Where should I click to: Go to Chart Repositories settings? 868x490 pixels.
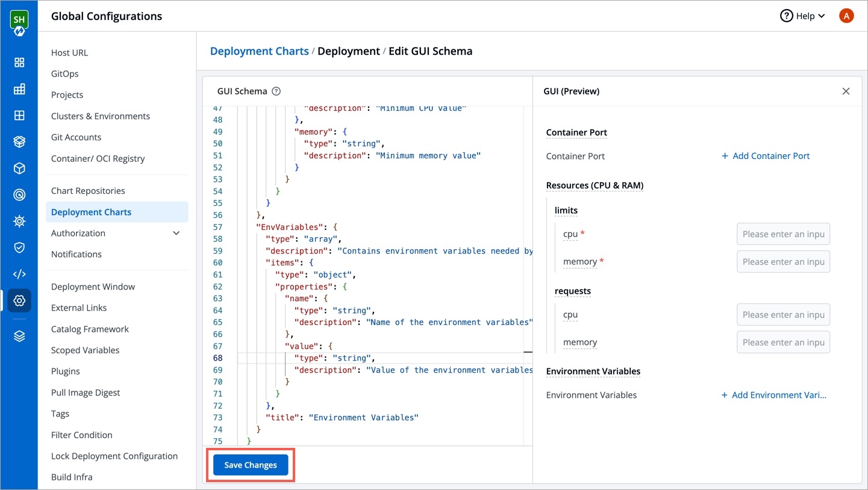click(x=88, y=191)
